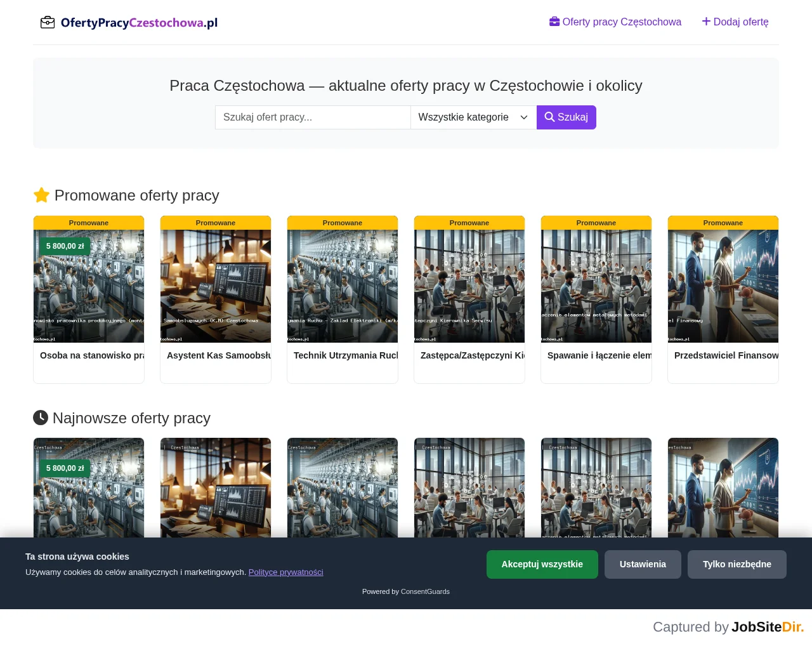Click the briefcase icon in the navigation
Viewport: 812px width, 646px height.
pyautogui.click(x=554, y=22)
